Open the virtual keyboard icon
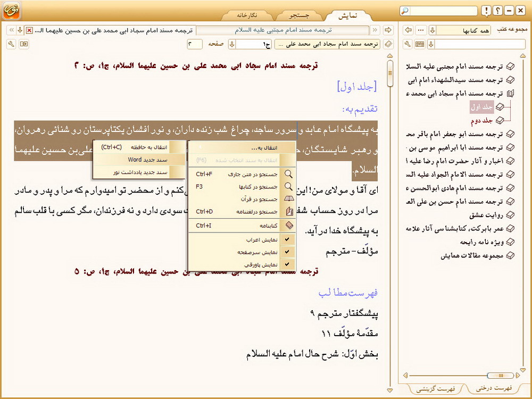This screenshot has height=399, width=532. [420, 44]
